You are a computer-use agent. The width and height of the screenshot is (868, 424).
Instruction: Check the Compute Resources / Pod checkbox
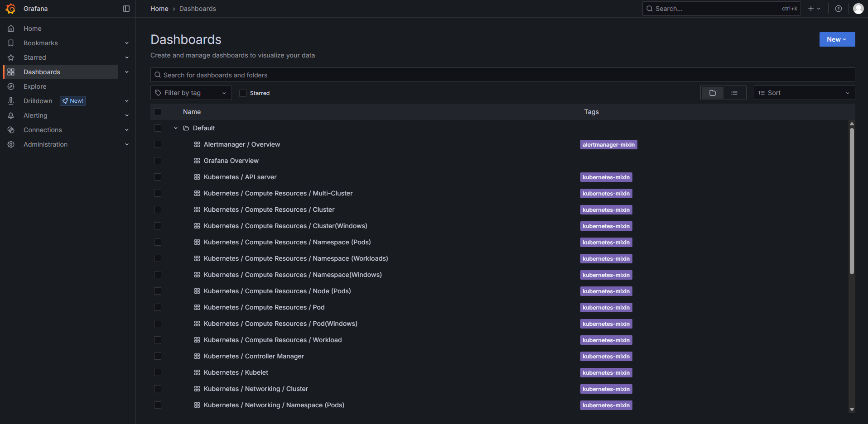(158, 307)
